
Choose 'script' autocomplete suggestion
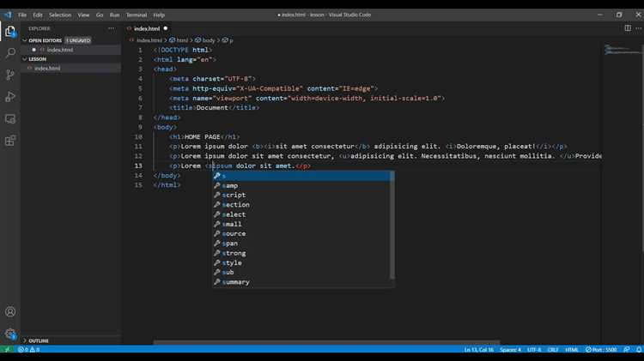[303, 195]
